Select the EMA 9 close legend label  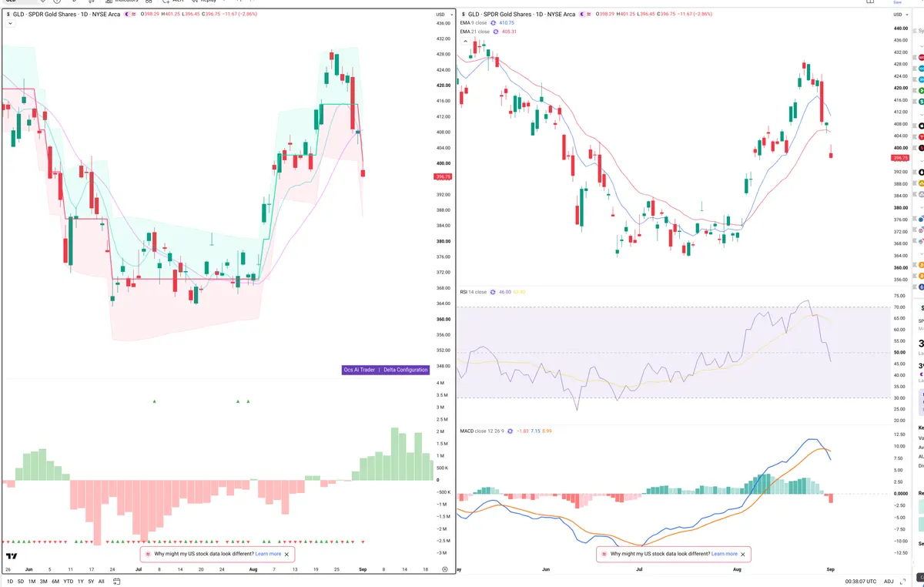[x=474, y=23]
